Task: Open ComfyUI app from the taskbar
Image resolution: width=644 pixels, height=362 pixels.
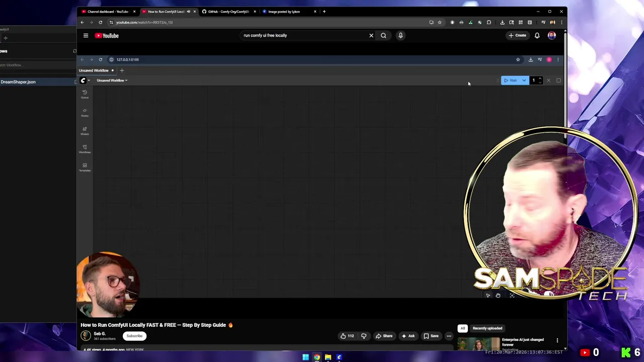Action: click(339, 357)
